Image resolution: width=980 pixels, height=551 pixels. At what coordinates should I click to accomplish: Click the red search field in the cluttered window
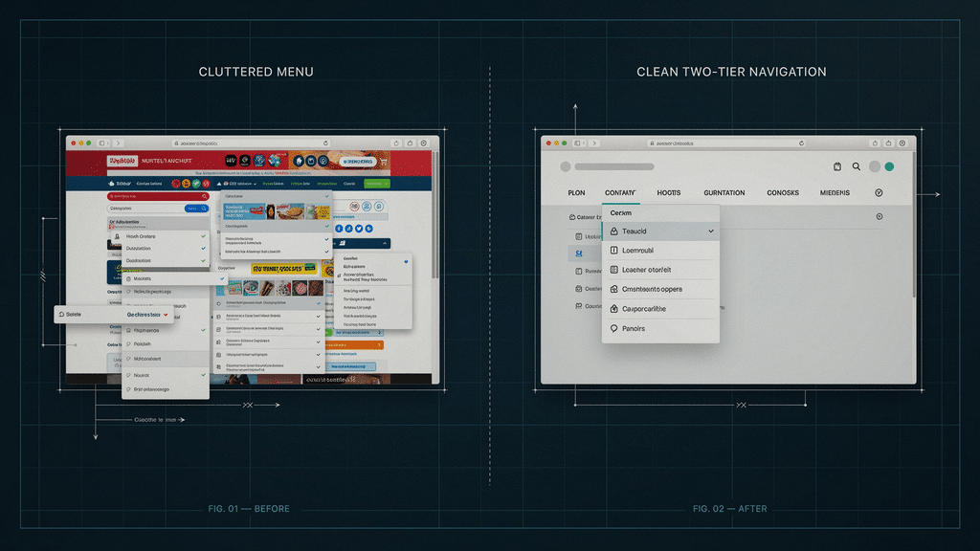tap(158, 197)
